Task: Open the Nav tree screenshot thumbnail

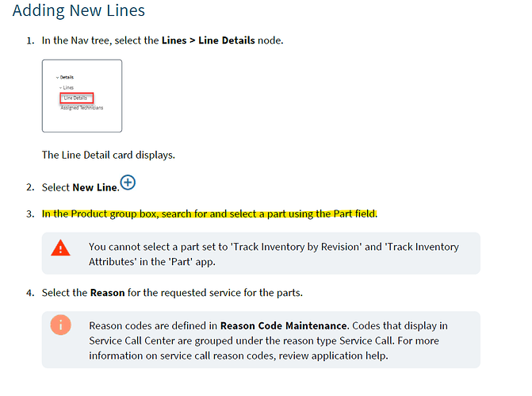Action: tap(82, 95)
